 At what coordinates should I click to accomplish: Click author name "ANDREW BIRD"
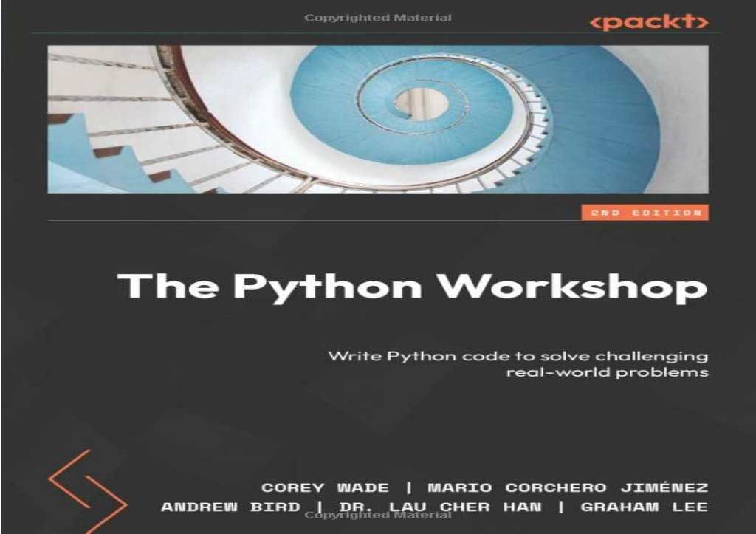coord(230,507)
